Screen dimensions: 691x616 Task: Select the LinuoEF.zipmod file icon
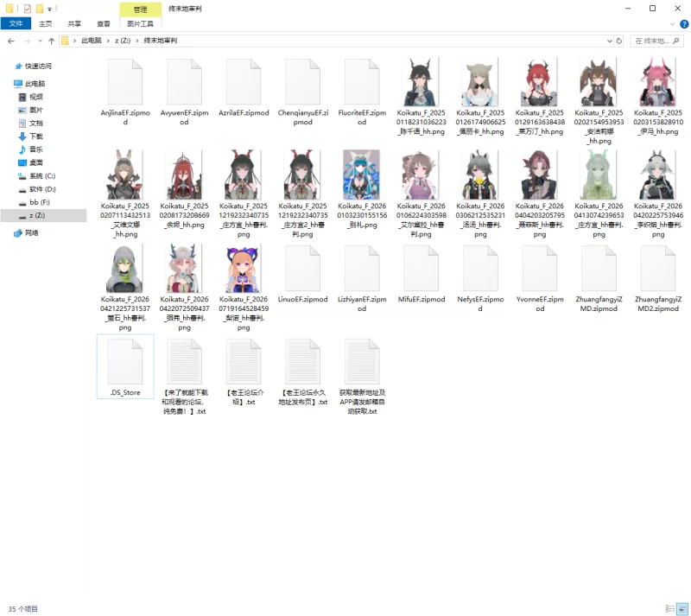click(303, 269)
